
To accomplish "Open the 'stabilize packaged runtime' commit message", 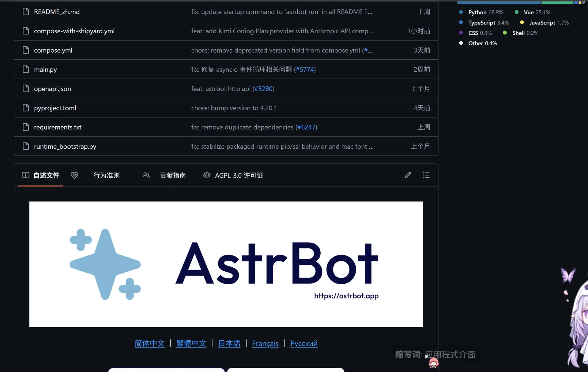I will (282, 147).
